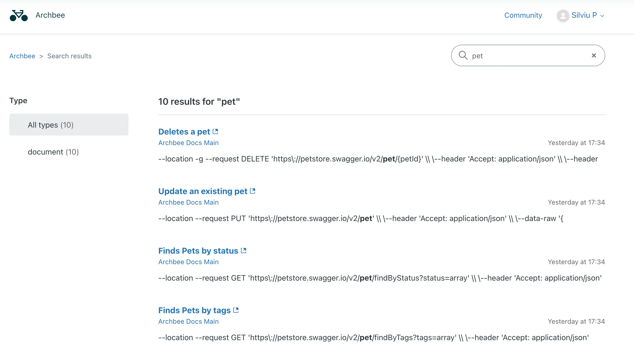
Task: Click the magnifier search icon
Action: pyautogui.click(x=463, y=55)
